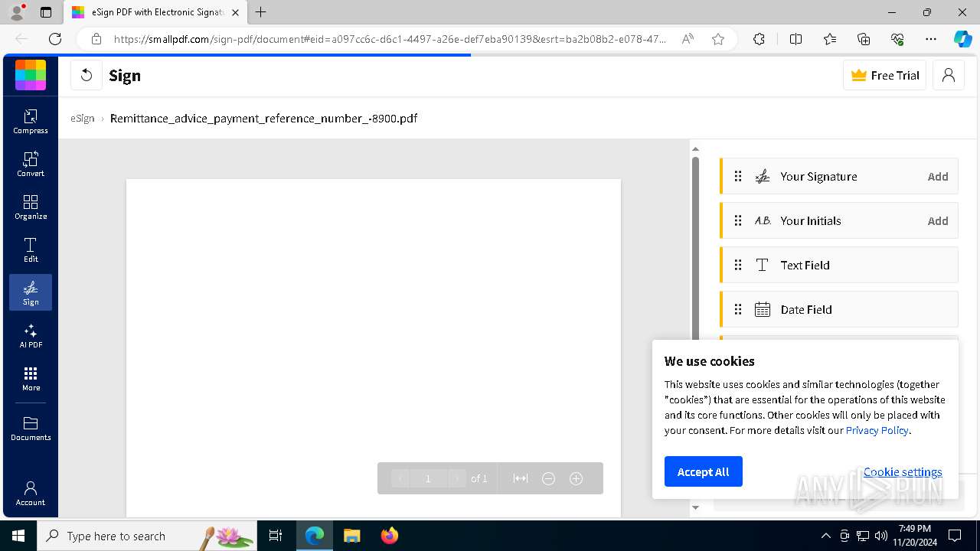Open Account in the sidebar
Screen dimensions: 980x551
[x=31, y=494]
